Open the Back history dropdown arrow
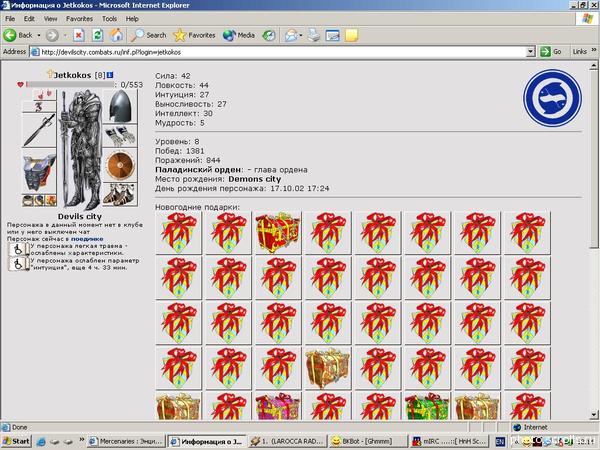The image size is (600, 450). coord(39,36)
